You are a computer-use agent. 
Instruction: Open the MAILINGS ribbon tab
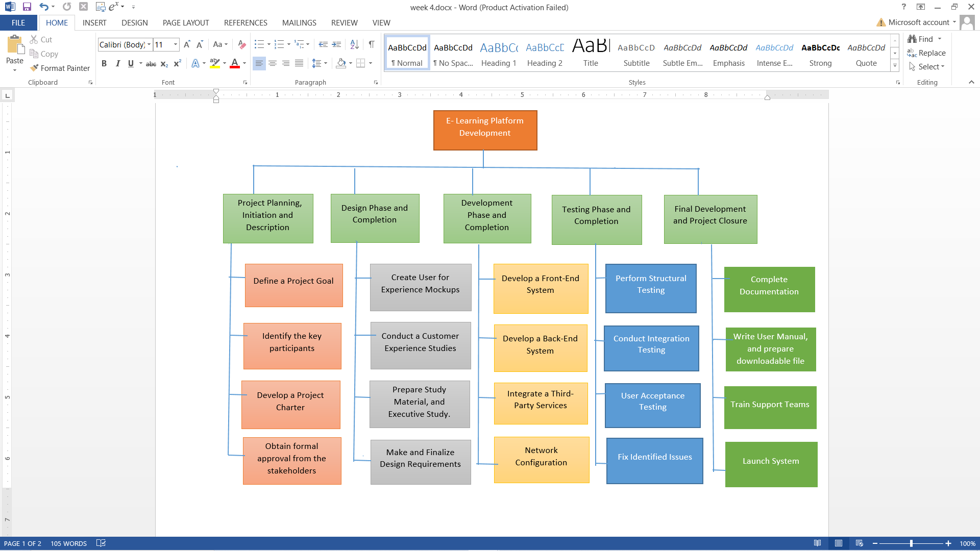click(x=299, y=22)
